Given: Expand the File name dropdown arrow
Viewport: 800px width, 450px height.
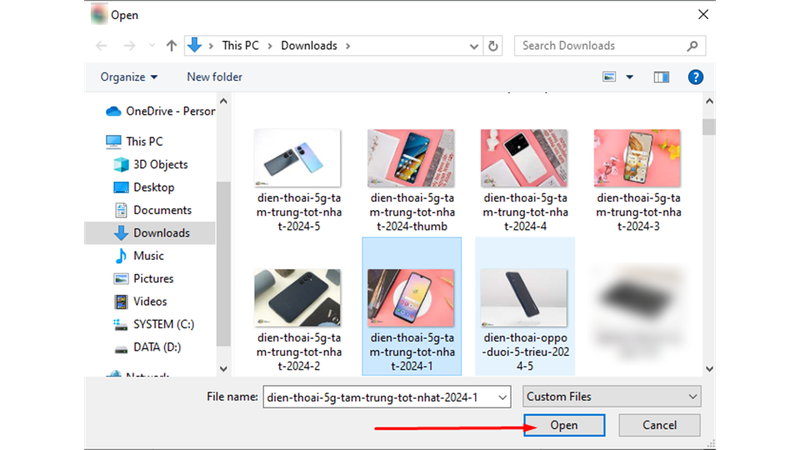Looking at the screenshot, I should [x=503, y=397].
